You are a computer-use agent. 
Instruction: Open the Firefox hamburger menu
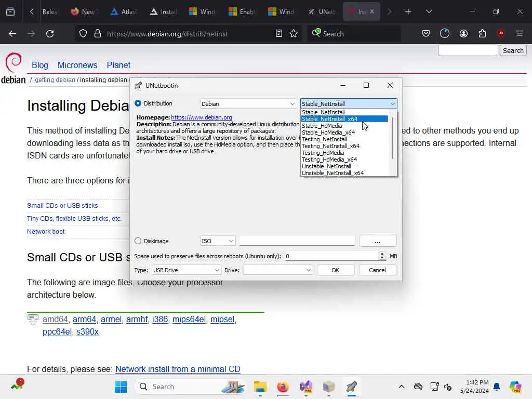[520, 33]
